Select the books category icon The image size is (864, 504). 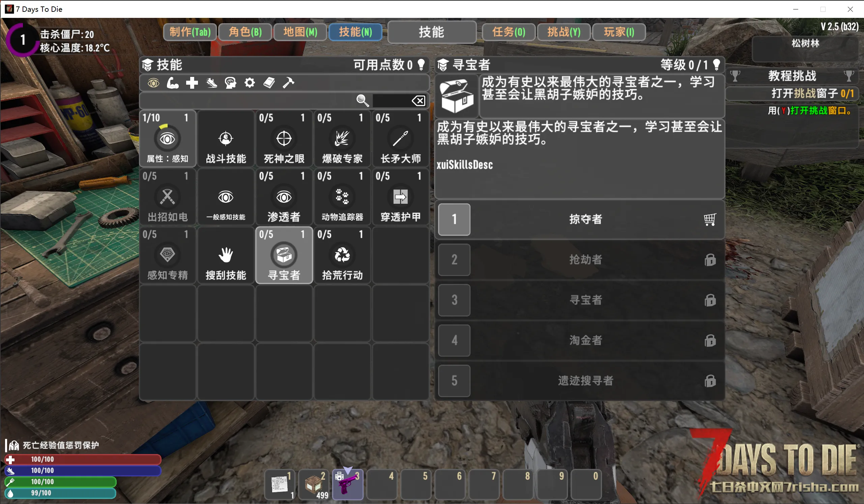(269, 83)
